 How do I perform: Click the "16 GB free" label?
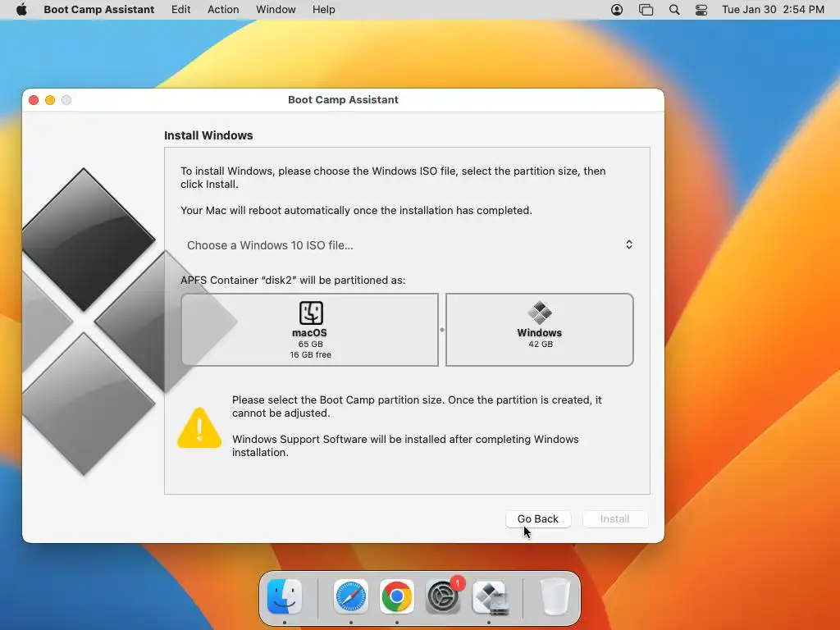(x=310, y=354)
